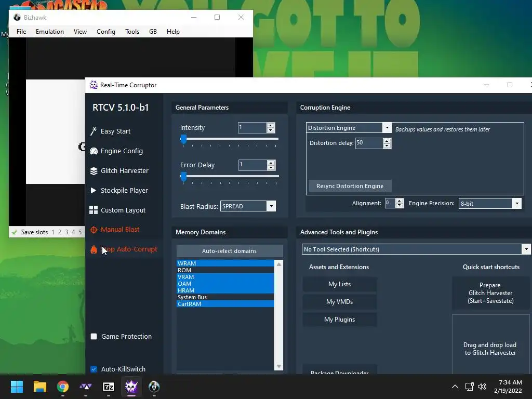Open the Bizhawk Config menu
This screenshot has height=399, width=532.
[x=106, y=32]
